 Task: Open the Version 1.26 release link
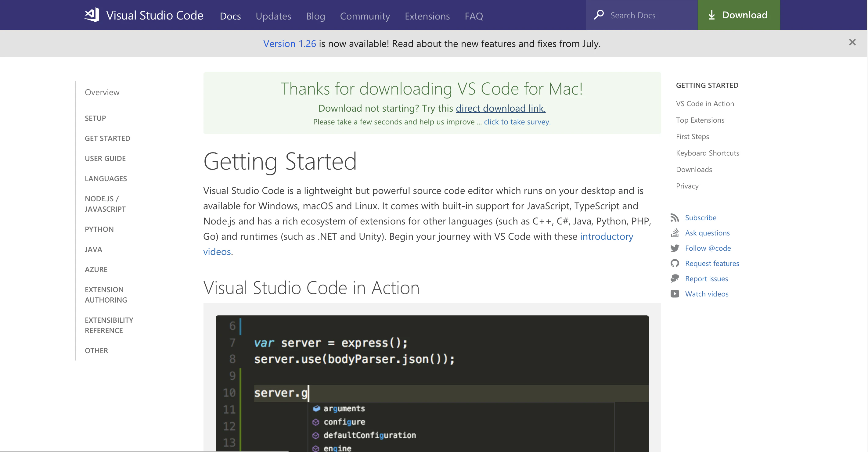[x=290, y=43]
